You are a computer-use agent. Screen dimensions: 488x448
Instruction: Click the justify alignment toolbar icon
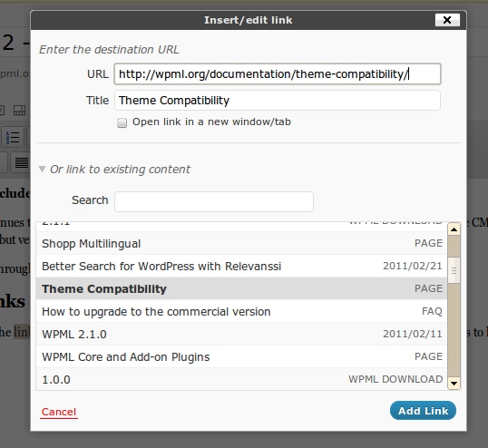coord(21,162)
